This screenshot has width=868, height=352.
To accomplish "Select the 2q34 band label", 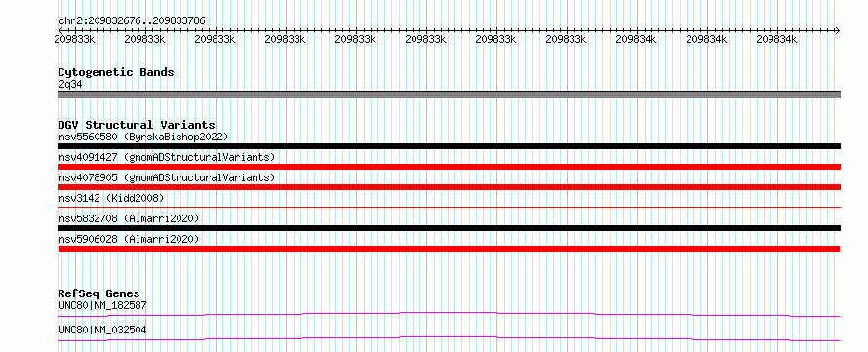I will tap(70, 85).
